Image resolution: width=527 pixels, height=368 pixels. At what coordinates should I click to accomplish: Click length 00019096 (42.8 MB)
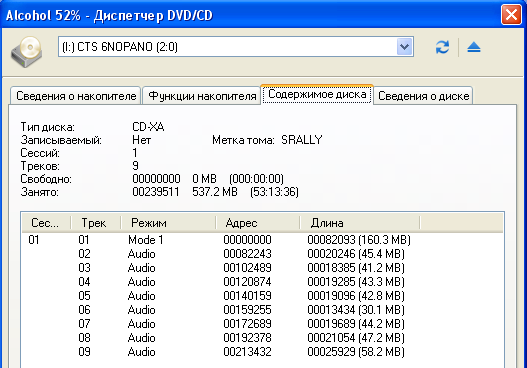pos(356,296)
